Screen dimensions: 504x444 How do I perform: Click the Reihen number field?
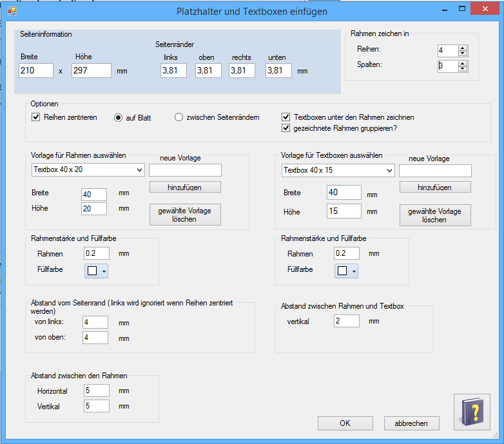(448, 50)
